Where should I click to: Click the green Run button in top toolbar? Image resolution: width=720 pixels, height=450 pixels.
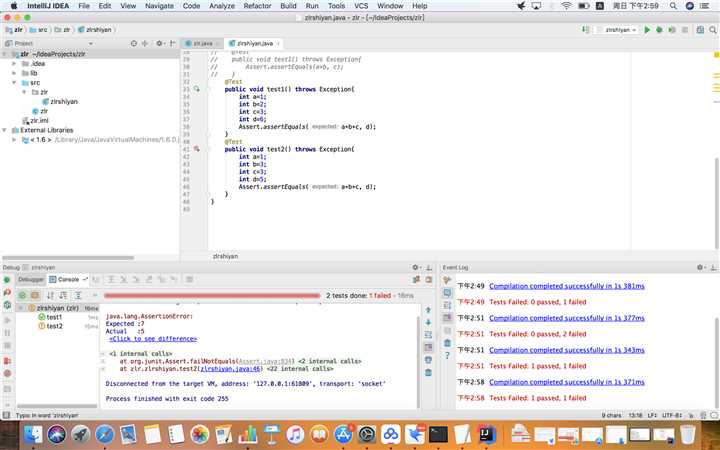(x=647, y=30)
